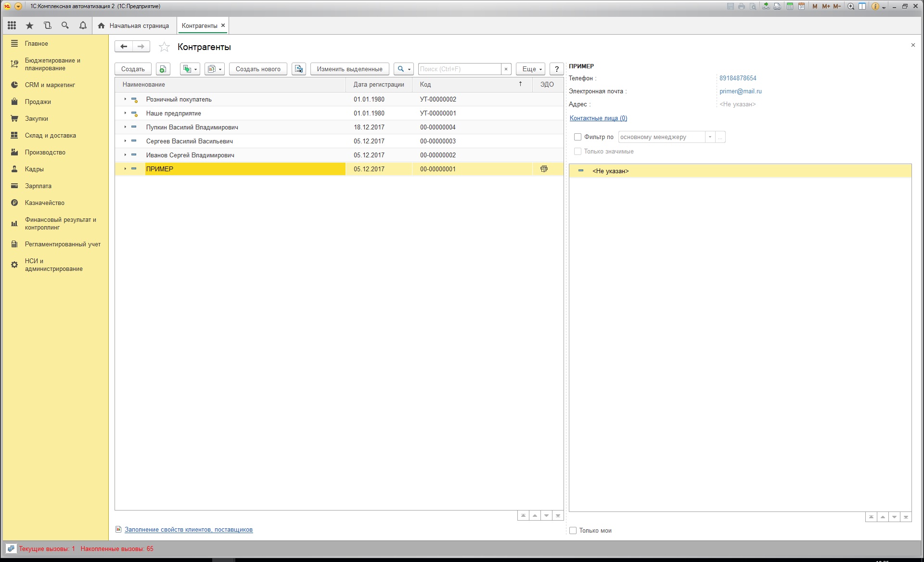Open the history icon in top panel
The image size is (924, 562).
[x=47, y=26]
